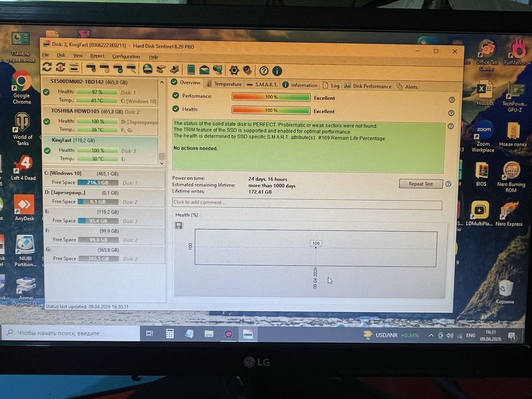Switch to the Alerts tab
The image size is (532, 399).
click(x=407, y=87)
